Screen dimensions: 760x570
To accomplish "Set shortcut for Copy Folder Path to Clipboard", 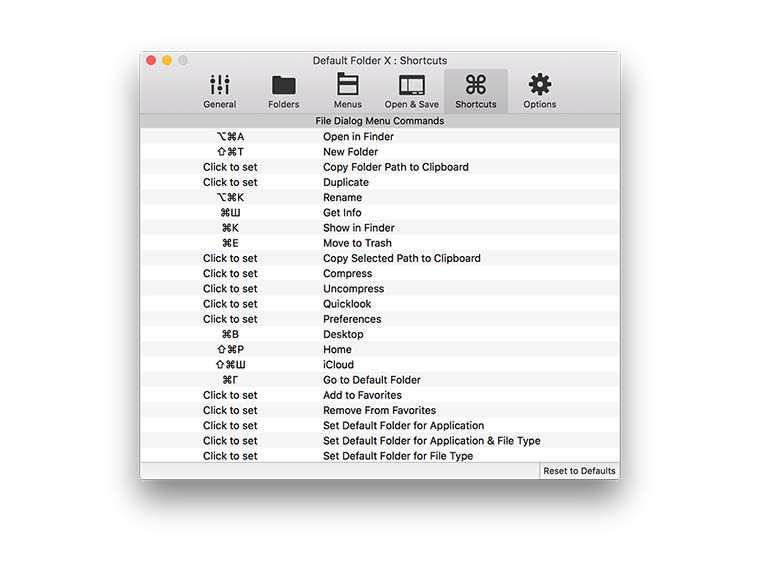I will point(230,167).
